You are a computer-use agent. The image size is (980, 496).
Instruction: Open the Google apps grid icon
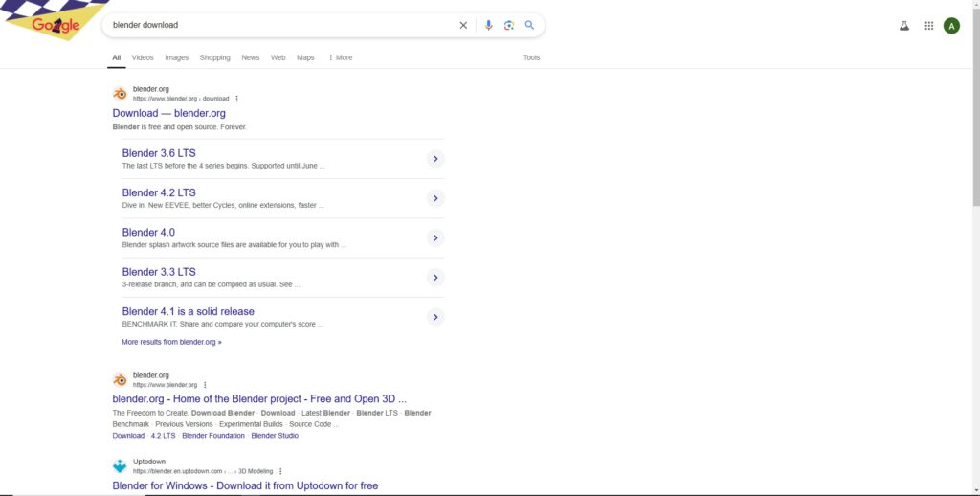pyautogui.click(x=928, y=26)
